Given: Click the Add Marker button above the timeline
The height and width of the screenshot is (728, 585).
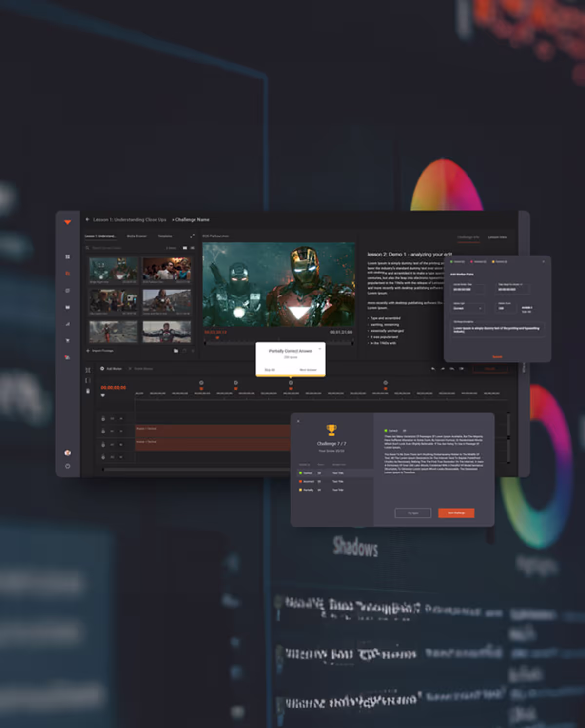Looking at the screenshot, I should coord(112,369).
